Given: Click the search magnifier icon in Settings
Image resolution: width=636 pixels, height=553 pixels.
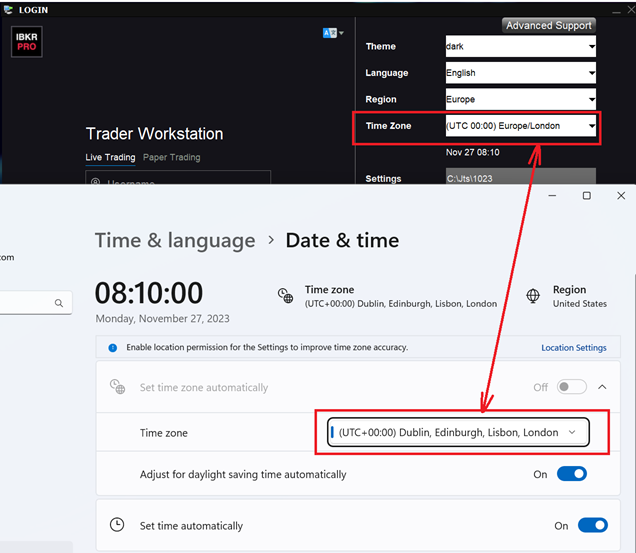Looking at the screenshot, I should pyautogui.click(x=59, y=303).
